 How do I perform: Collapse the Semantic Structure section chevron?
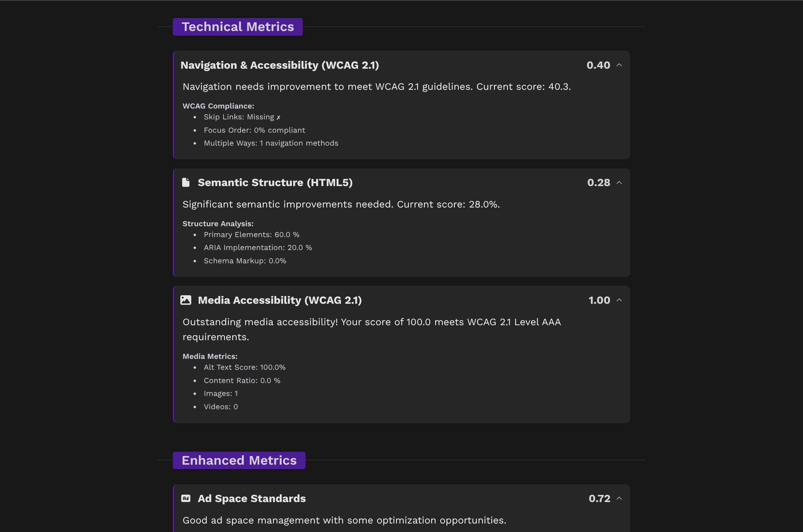(x=619, y=183)
